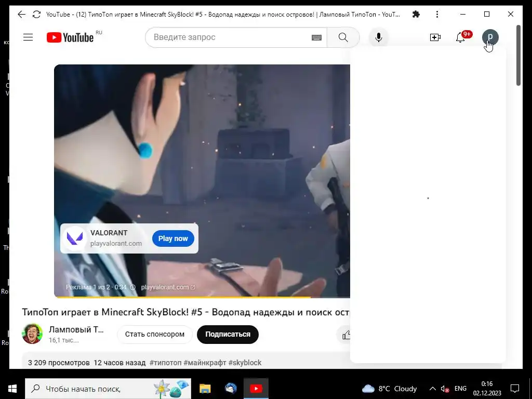This screenshot has height=399, width=532.
Task: Go back with the browser back arrow
Action: coord(21,14)
